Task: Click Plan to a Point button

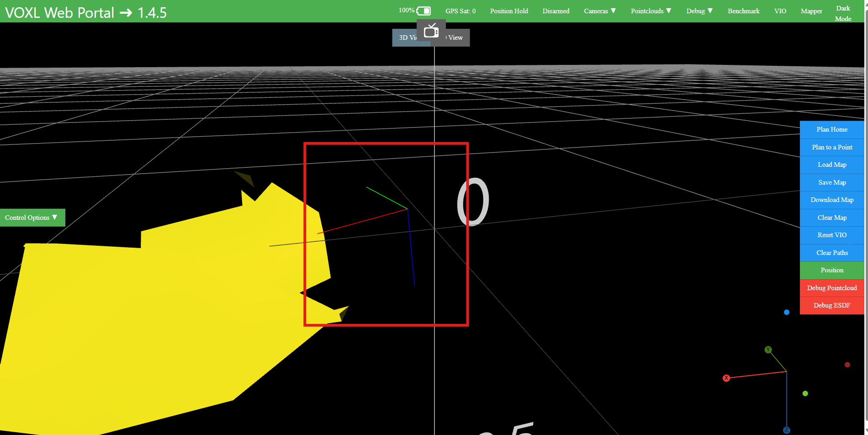Action: pyautogui.click(x=832, y=147)
